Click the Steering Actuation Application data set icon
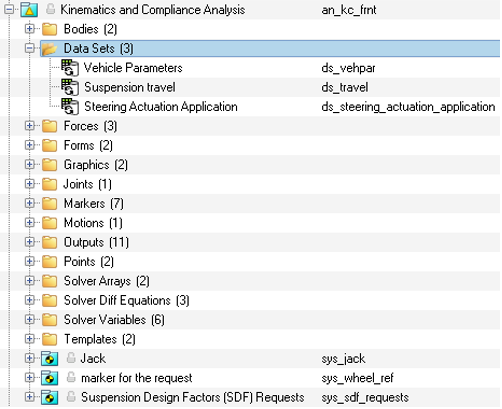 [x=70, y=107]
